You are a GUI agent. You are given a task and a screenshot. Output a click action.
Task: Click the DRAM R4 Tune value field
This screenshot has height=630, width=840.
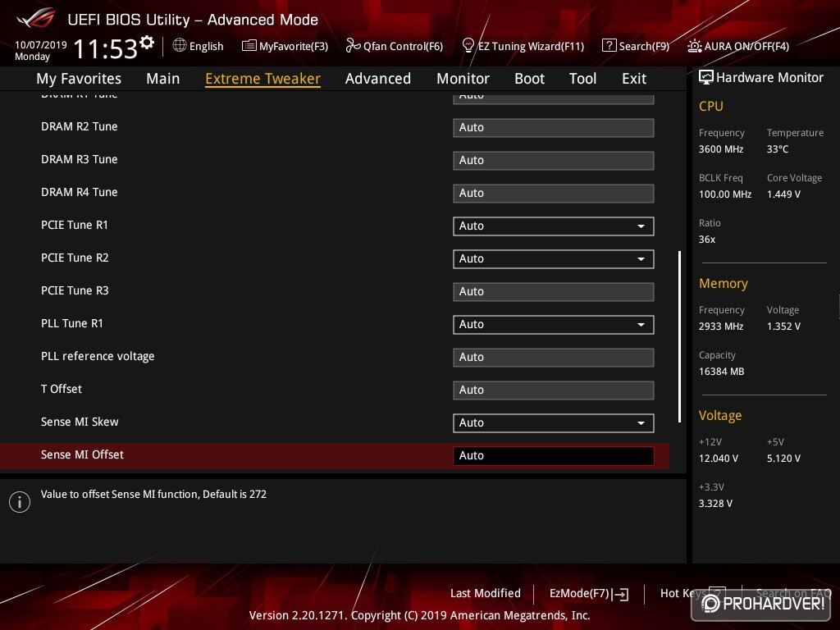pyautogui.click(x=554, y=193)
